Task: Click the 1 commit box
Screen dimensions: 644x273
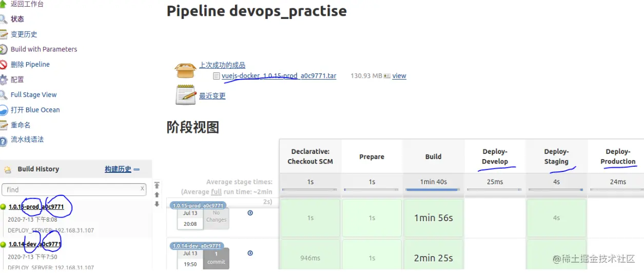Action: (x=217, y=258)
